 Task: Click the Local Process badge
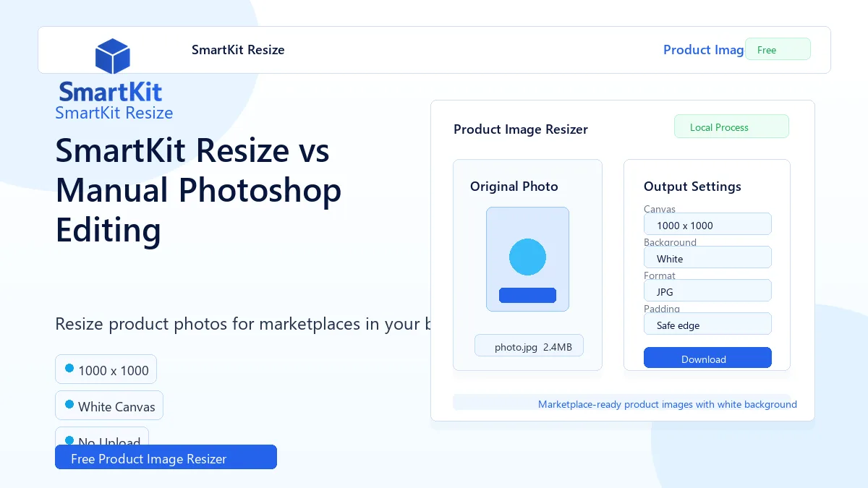pyautogui.click(x=731, y=127)
